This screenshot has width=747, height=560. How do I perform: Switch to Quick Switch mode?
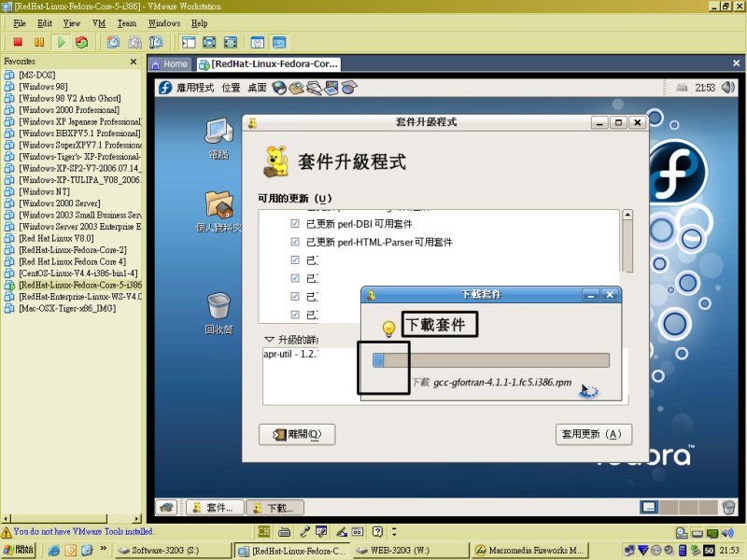209,42
